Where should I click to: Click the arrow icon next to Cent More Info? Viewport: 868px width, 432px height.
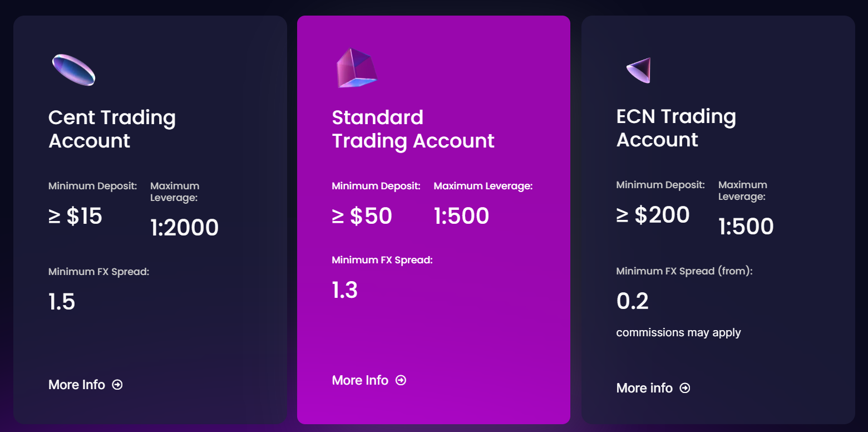tap(117, 384)
